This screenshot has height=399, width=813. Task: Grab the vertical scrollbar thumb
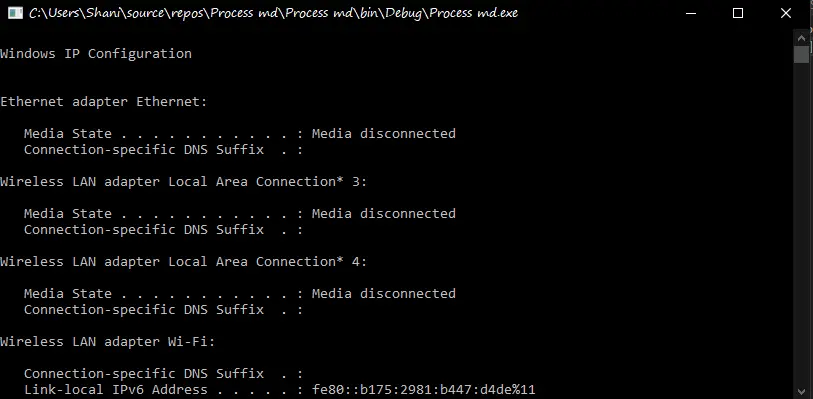click(x=801, y=54)
